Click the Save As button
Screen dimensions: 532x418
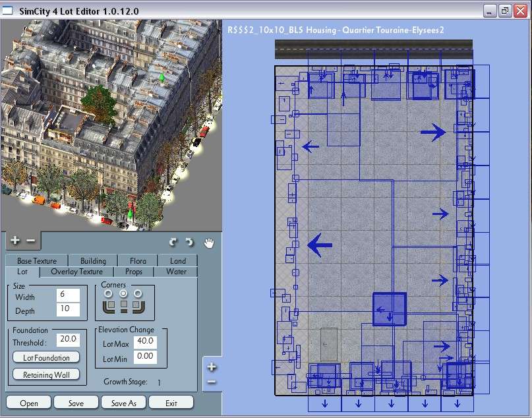(x=123, y=403)
